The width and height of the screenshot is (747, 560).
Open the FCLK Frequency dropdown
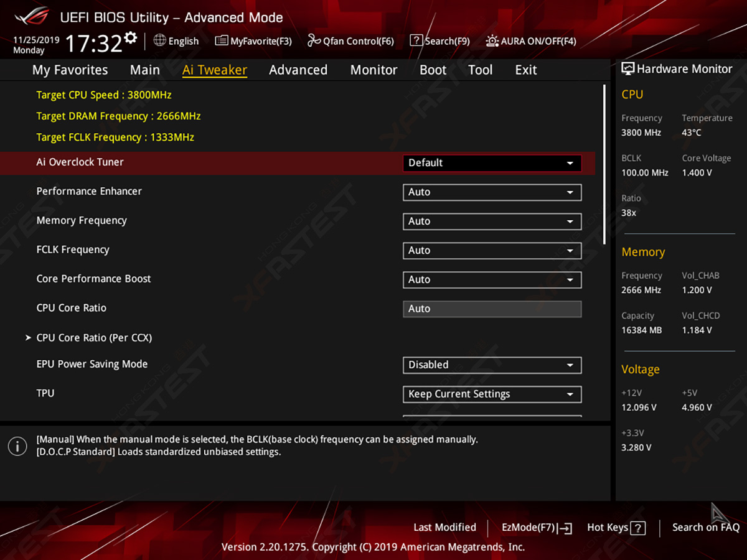492,251
